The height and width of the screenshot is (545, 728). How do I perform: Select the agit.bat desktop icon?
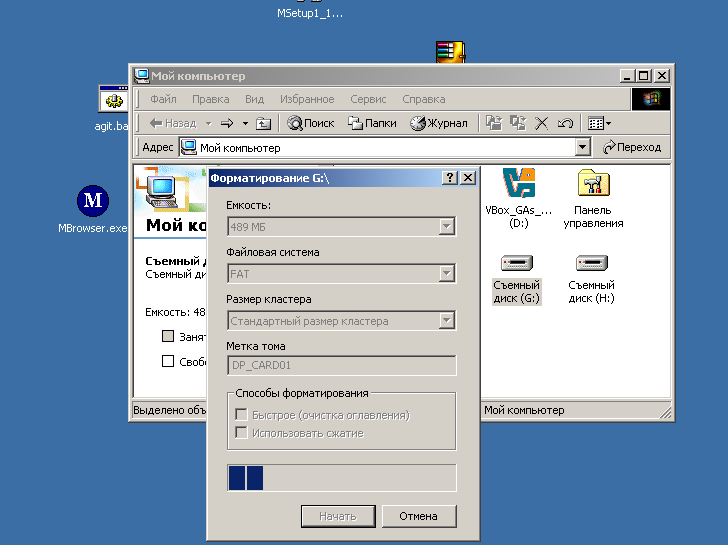click(113, 109)
